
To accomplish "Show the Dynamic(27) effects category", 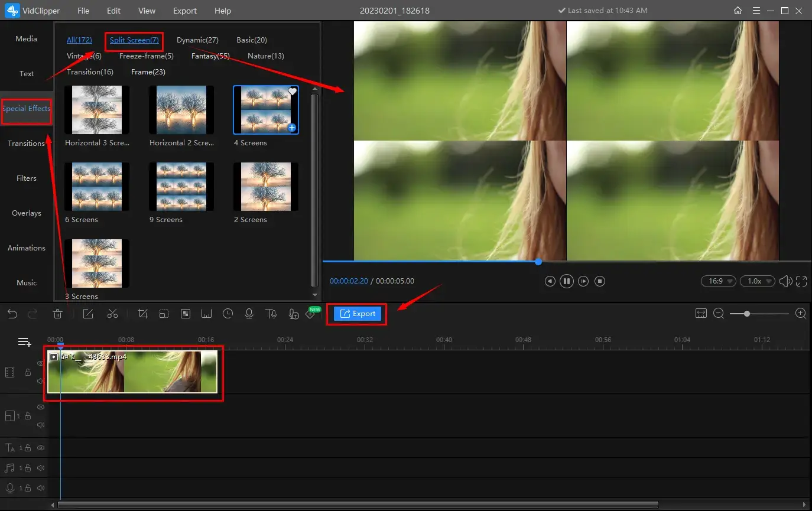I will (197, 40).
